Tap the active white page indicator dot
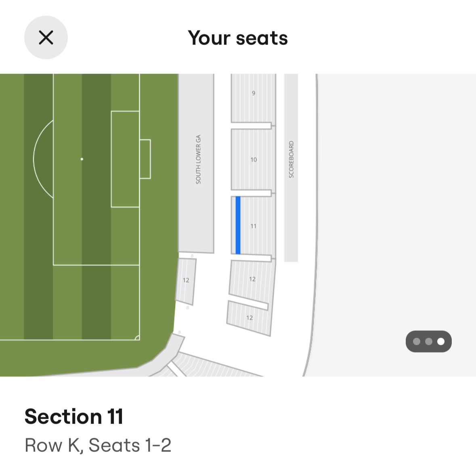The image size is (476, 476). [x=441, y=342]
